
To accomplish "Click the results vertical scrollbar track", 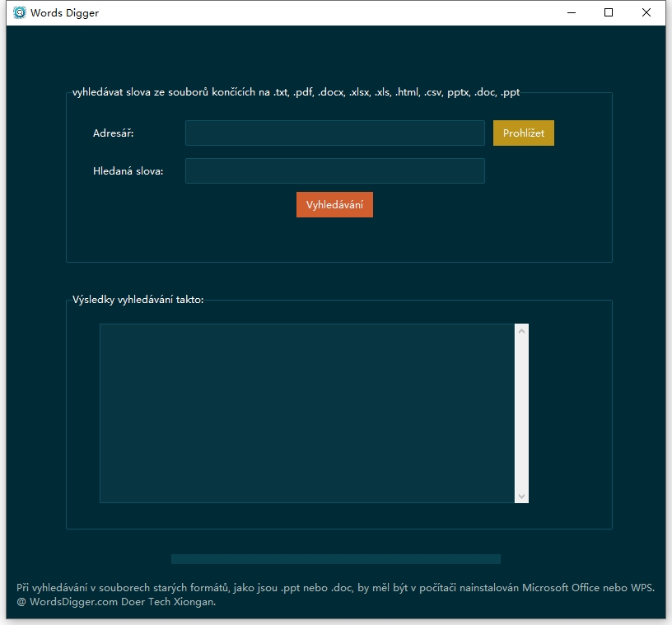I will tap(521, 412).
